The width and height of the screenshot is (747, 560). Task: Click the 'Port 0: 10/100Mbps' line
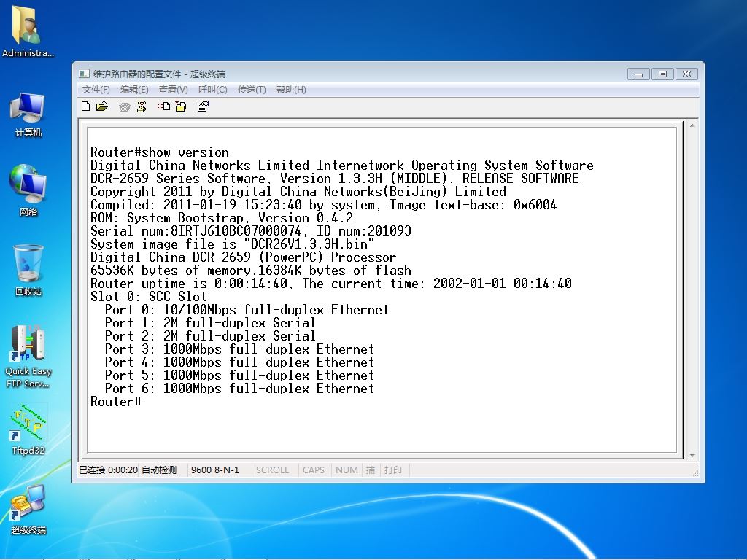(x=247, y=310)
